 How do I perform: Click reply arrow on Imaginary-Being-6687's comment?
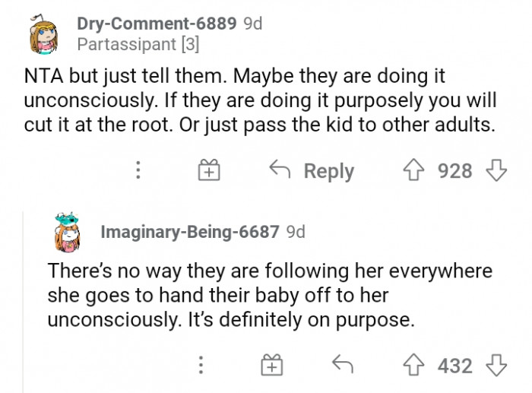tap(342, 366)
